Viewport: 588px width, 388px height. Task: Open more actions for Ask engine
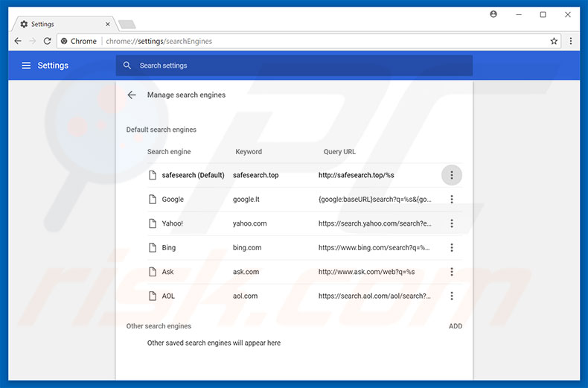(x=452, y=272)
